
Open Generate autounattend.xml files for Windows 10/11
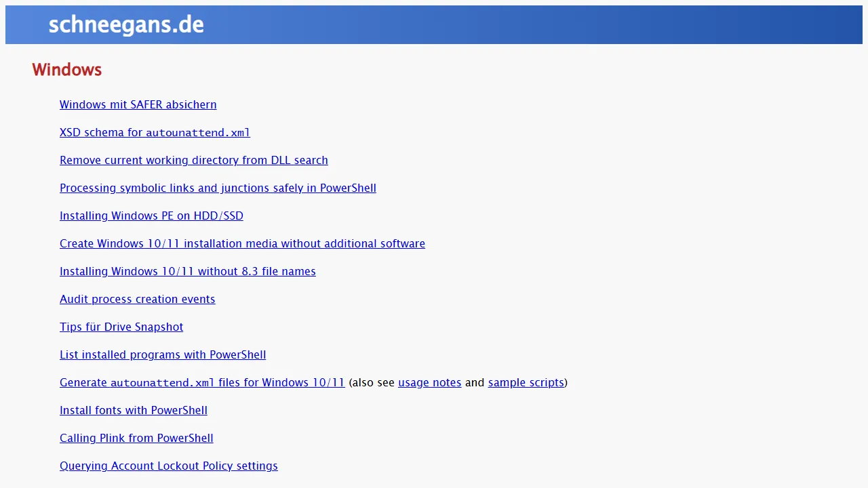coord(202,382)
